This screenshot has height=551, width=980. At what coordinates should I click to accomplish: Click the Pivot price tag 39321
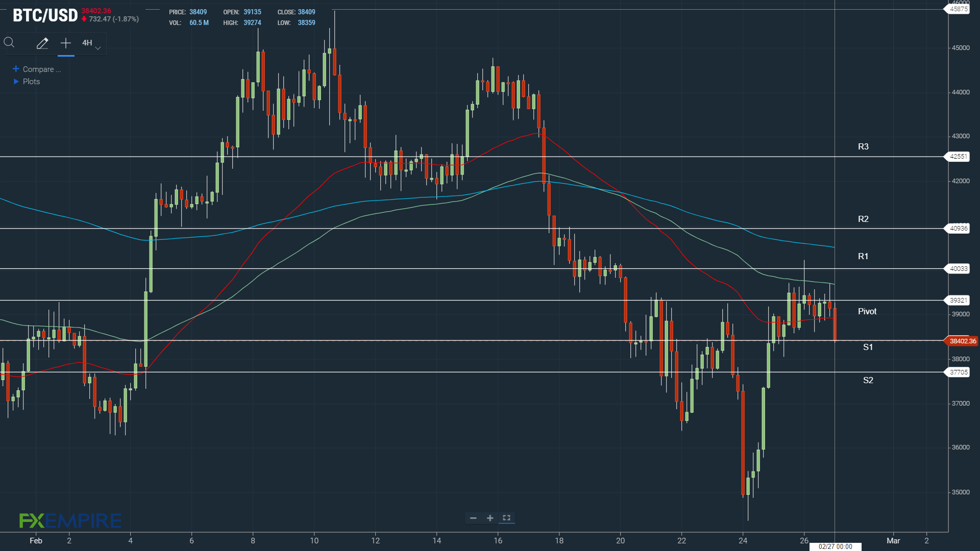[x=958, y=300]
